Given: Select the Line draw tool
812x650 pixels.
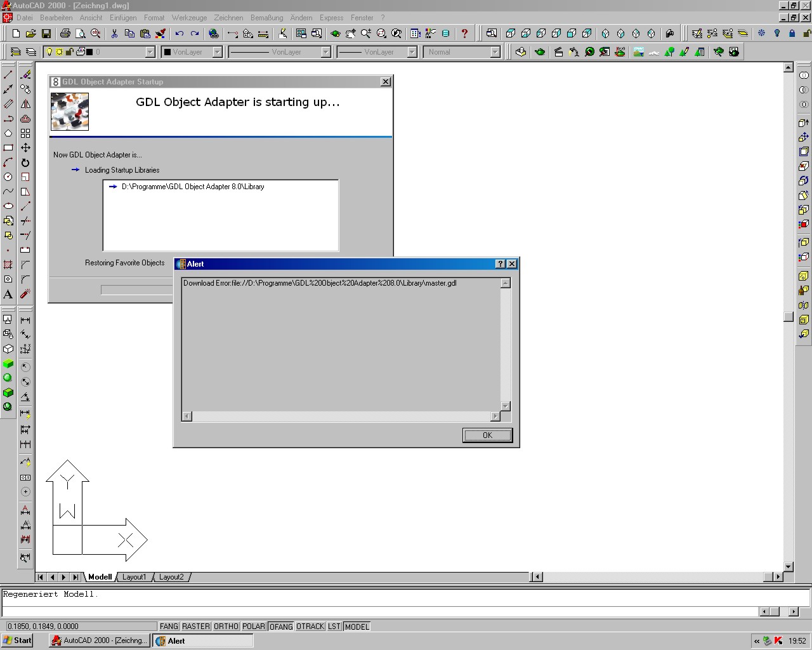Looking at the screenshot, I should coord(8,75).
